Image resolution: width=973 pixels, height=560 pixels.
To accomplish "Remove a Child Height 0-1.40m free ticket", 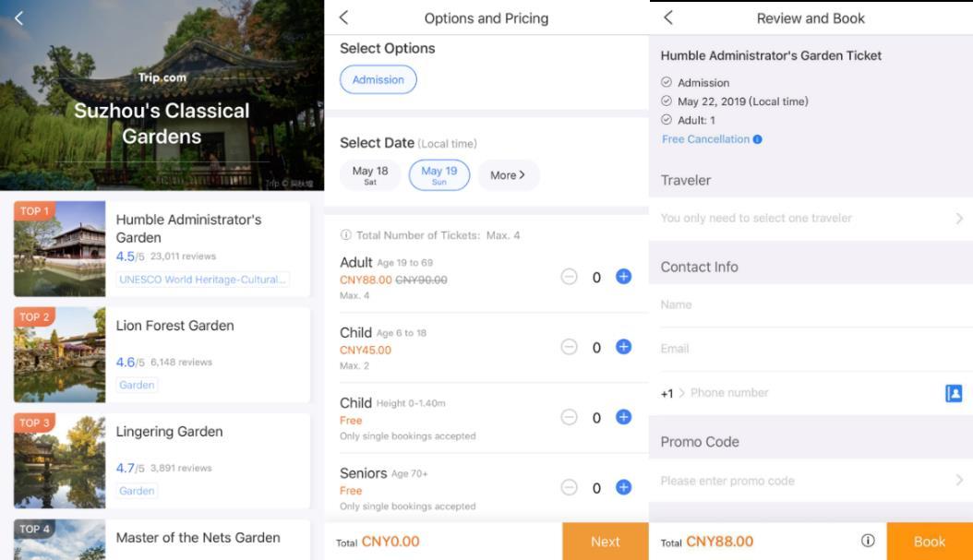I will [569, 417].
